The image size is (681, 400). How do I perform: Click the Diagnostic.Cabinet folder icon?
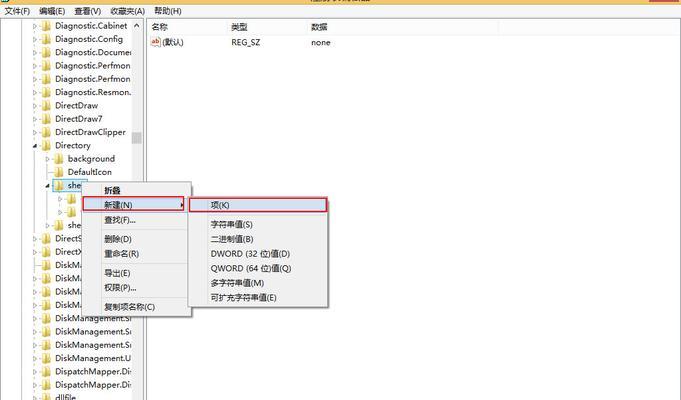pyautogui.click(x=46, y=26)
